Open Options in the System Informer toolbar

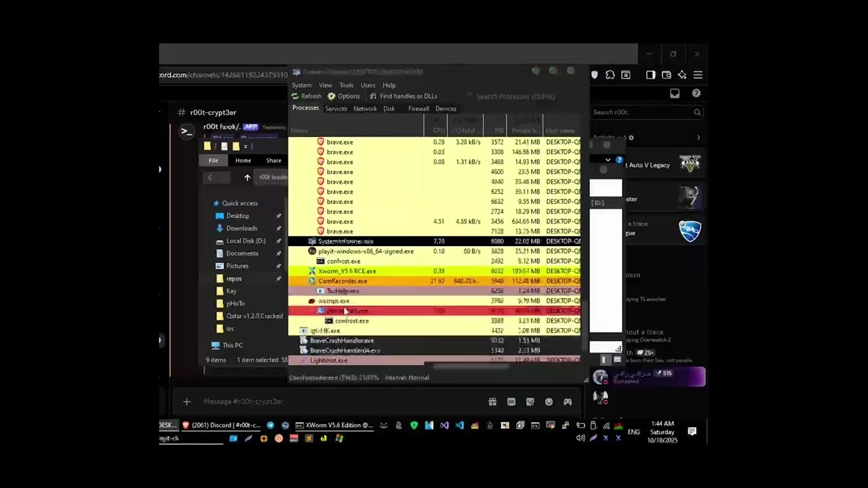(344, 96)
